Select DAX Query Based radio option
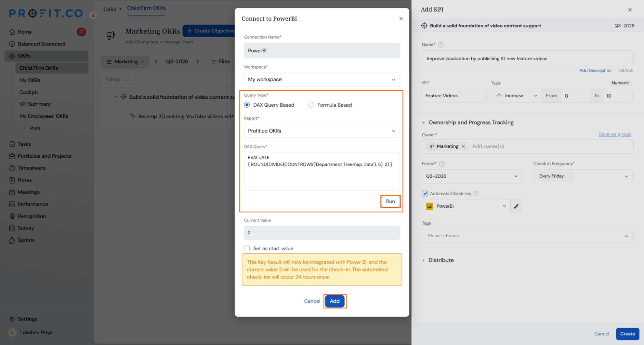Viewport: 644px width, 345px height. [247, 105]
